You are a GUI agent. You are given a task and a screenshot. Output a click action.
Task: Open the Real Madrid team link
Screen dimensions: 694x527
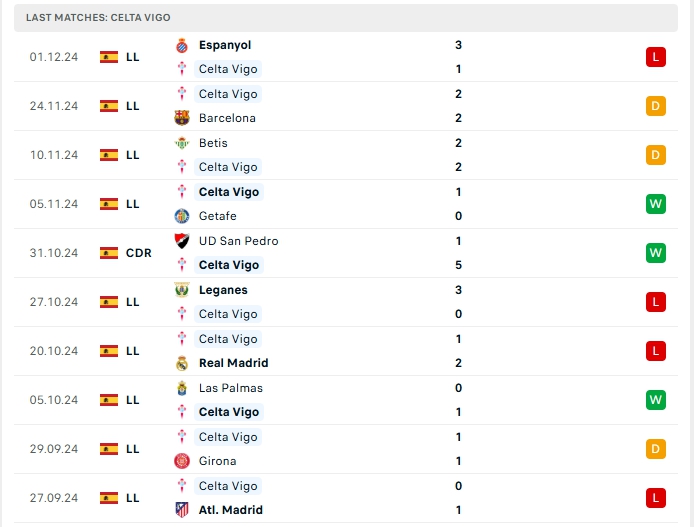233,363
